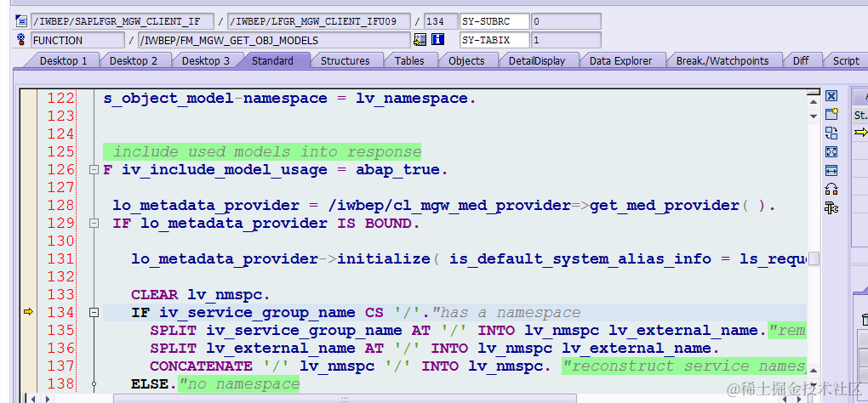Switch to the Desktop 2 tab

(x=134, y=61)
